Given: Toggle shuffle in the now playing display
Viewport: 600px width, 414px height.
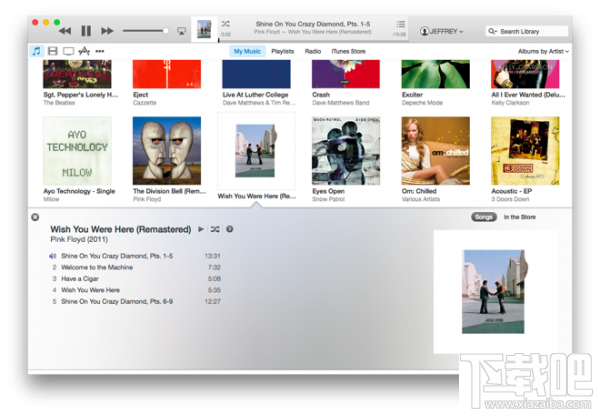Looking at the screenshot, I should coord(226,24).
